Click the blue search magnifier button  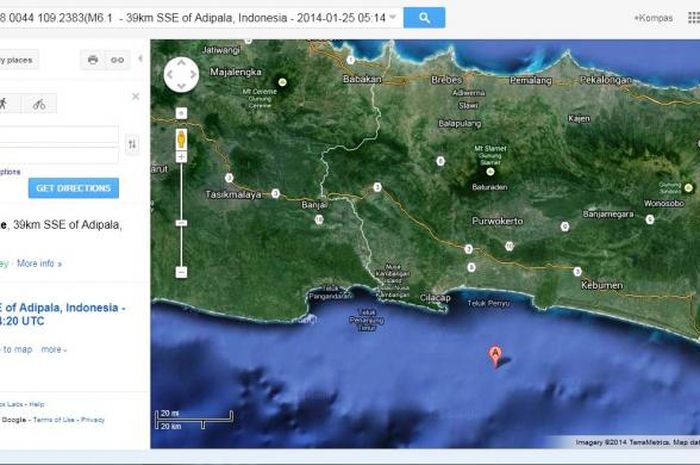(424, 18)
